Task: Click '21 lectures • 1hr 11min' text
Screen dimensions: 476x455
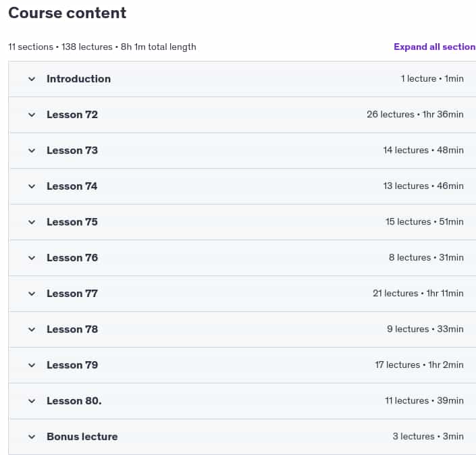Action: [419, 293]
